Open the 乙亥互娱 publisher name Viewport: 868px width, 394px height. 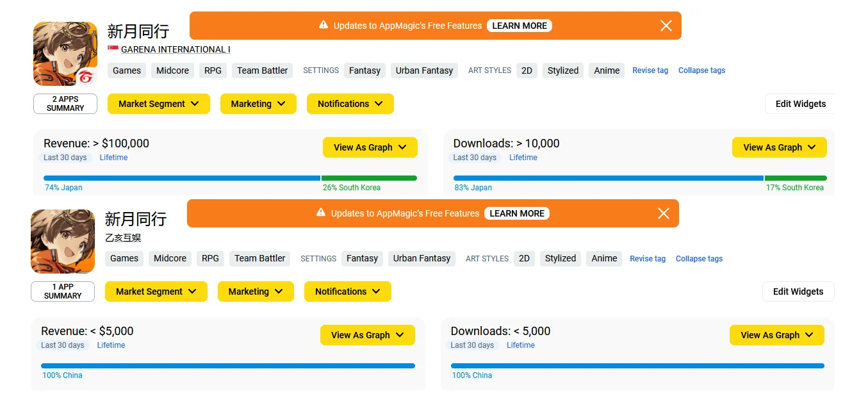[123, 238]
